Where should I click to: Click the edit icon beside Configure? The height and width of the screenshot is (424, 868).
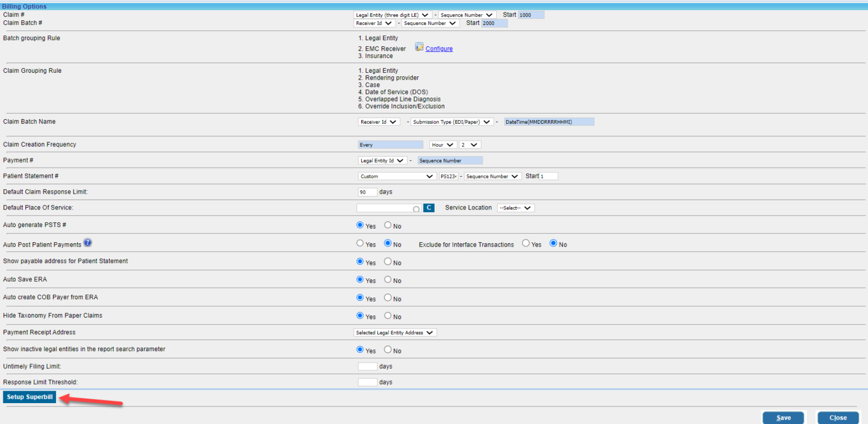pos(418,48)
